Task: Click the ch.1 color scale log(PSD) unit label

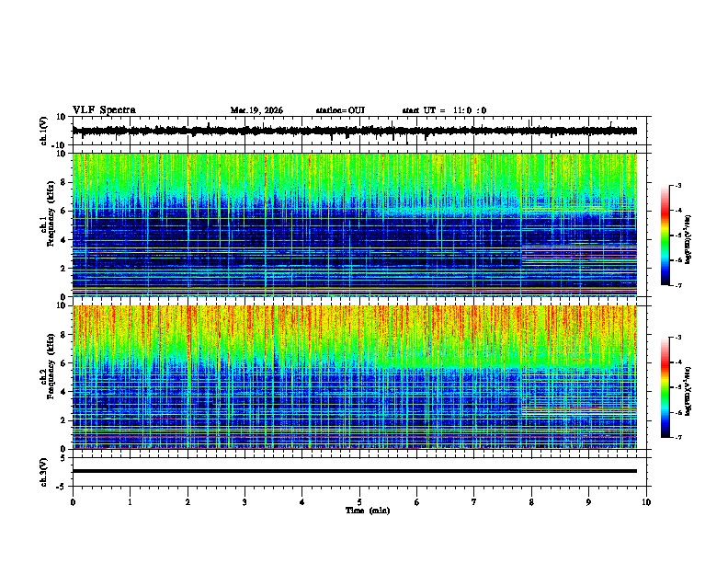Action: [x=688, y=240]
